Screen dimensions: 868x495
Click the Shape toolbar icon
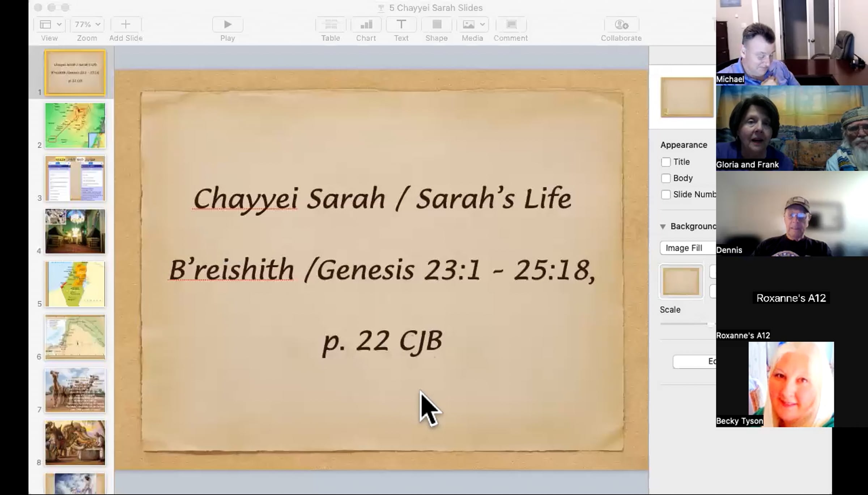point(437,25)
